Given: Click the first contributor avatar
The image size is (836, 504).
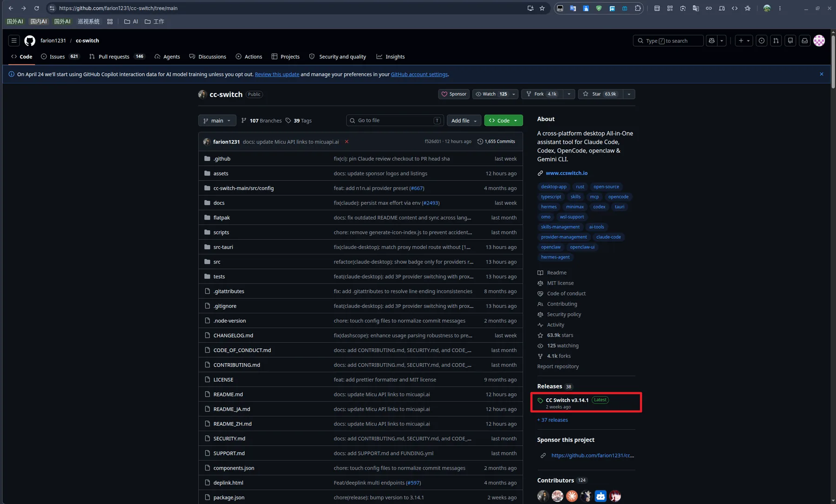Looking at the screenshot, I should pyautogui.click(x=543, y=496).
